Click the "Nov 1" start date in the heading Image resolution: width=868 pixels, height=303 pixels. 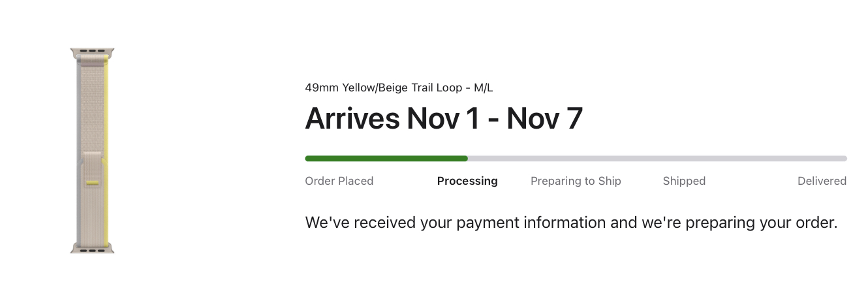(443, 119)
